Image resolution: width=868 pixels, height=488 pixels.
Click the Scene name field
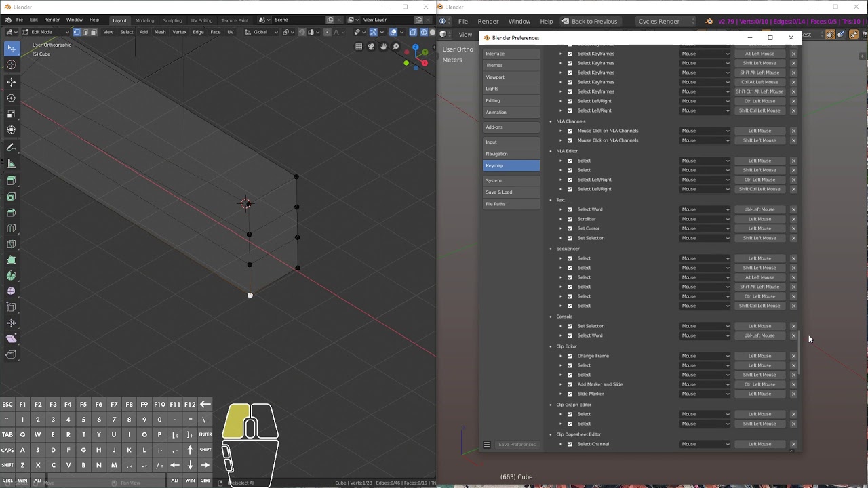[298, 20]
